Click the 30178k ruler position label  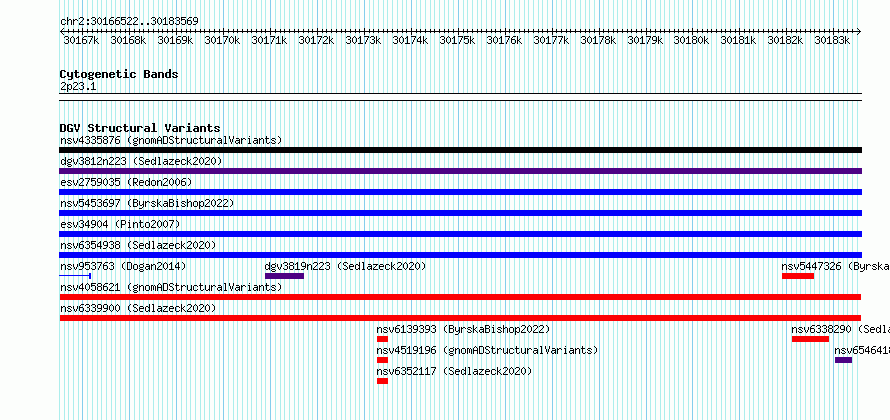(599, 40)
